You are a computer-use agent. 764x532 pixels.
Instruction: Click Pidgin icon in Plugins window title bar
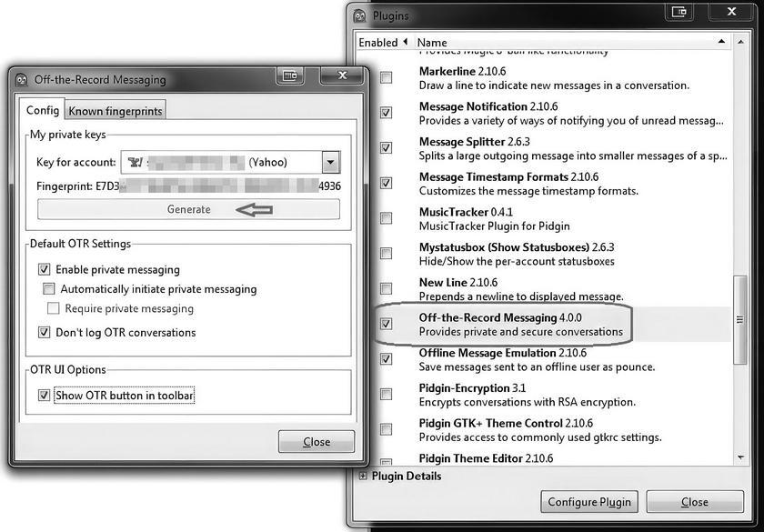coord(359,15)
